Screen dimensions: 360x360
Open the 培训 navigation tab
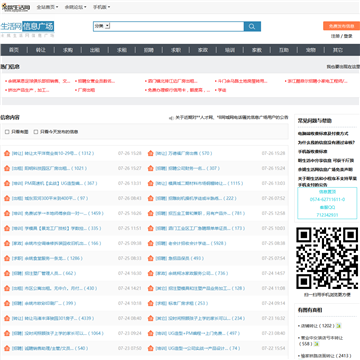(230, 50)
